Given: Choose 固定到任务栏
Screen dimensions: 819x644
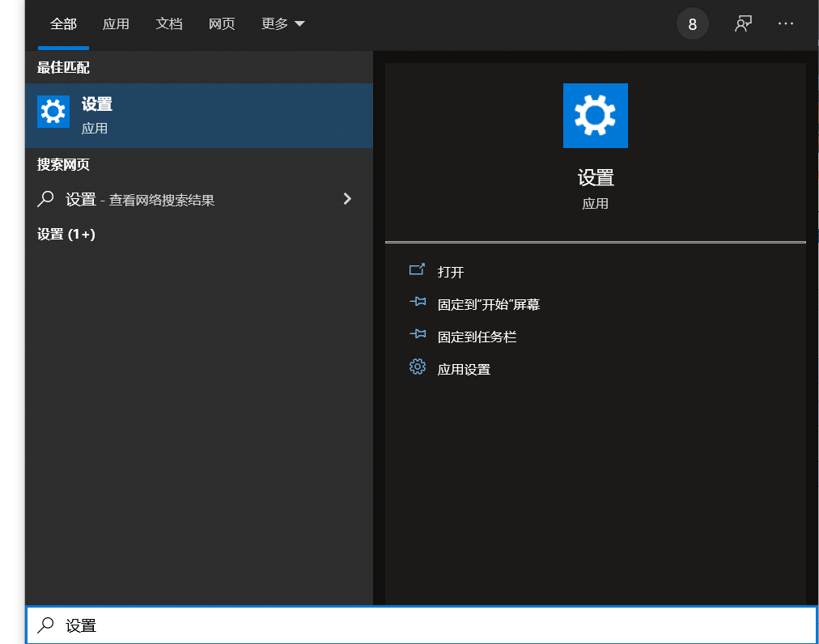Looking at the screenshot, I should (477, 337).
